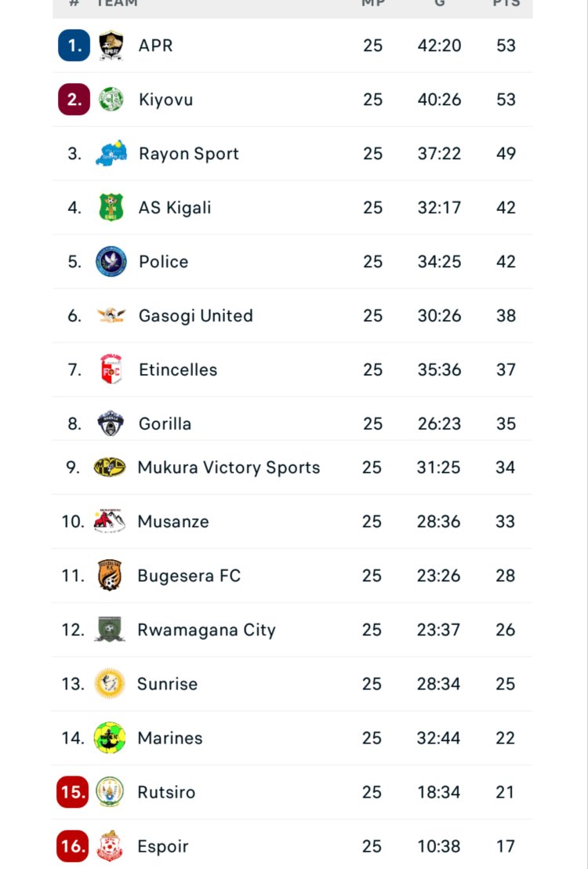Image resolution: width=588 pixels, height=869 pixels.
Task: Click the blue rank 1 badge
Action: pyautogui.click(x=74, y=45)
